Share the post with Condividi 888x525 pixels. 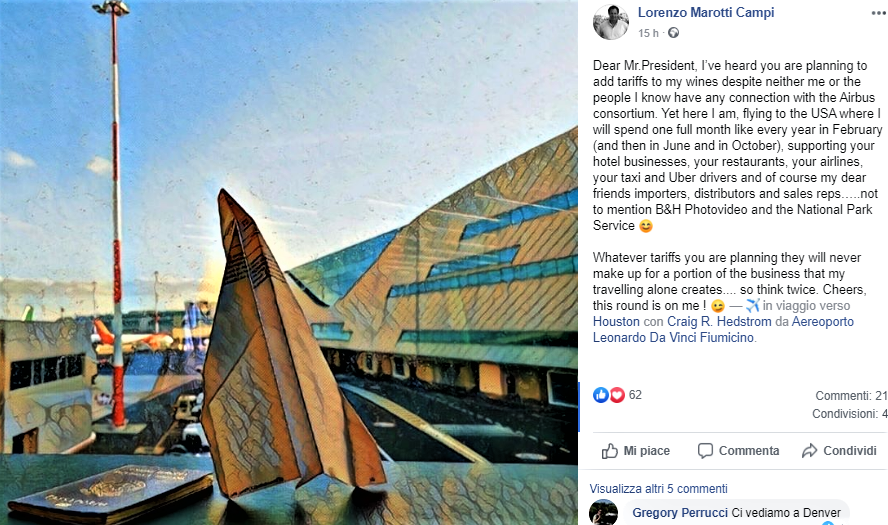tap(839, 451)
